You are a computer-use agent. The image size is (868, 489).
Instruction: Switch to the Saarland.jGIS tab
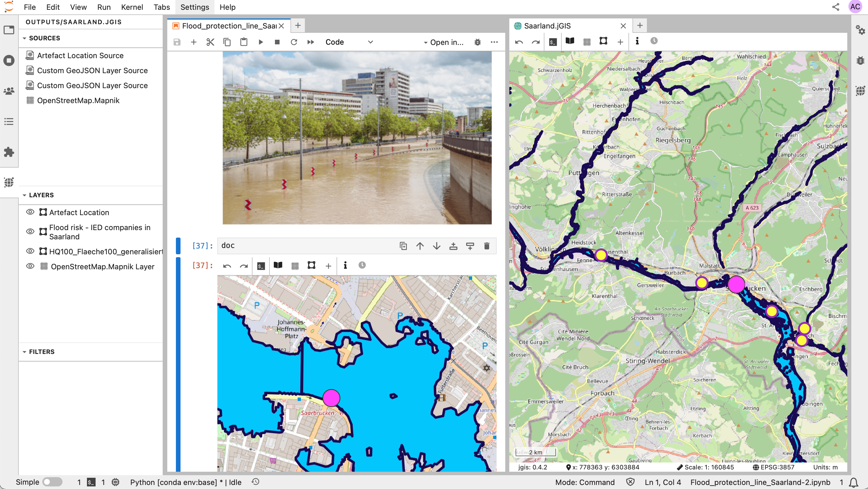point(547,26)
